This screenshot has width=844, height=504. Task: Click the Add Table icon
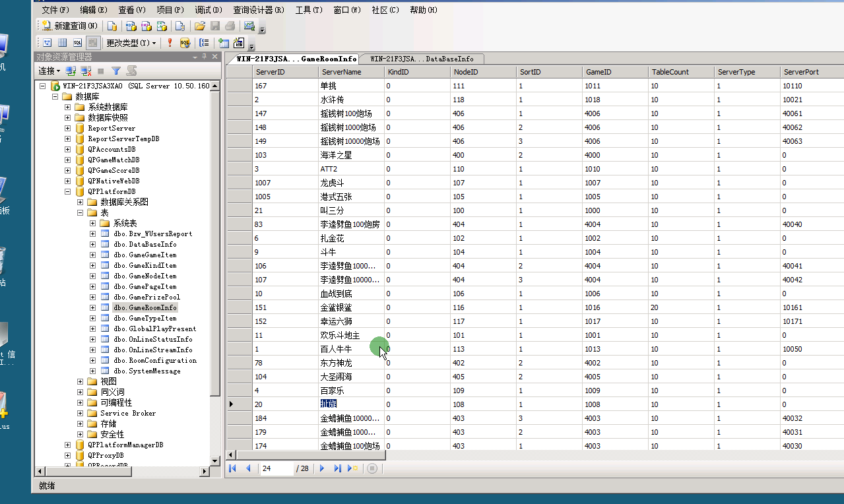[x=224, y=42]
